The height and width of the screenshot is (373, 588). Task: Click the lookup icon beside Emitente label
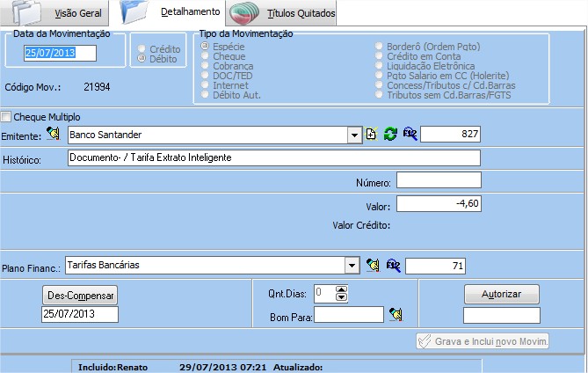(54, 134)
